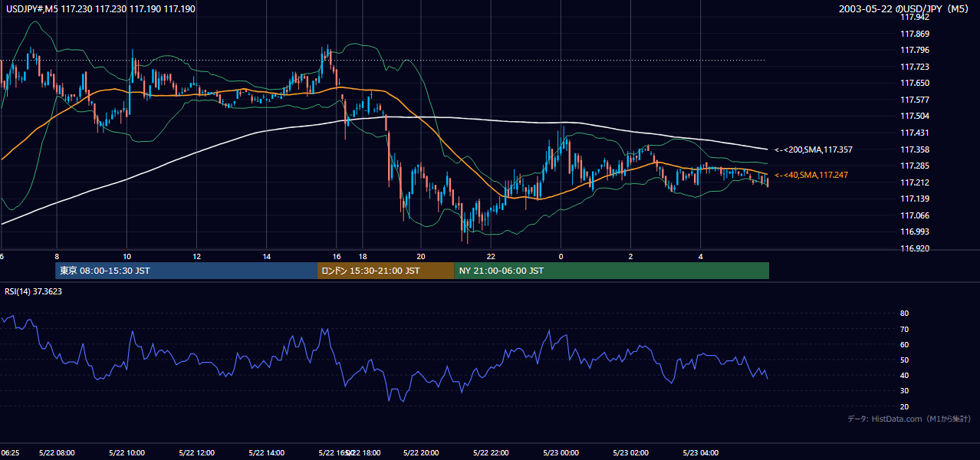Screen dimensions: 980x460
Task: Click price level 117.504 on the axis
Action: (x=914, y=116)
